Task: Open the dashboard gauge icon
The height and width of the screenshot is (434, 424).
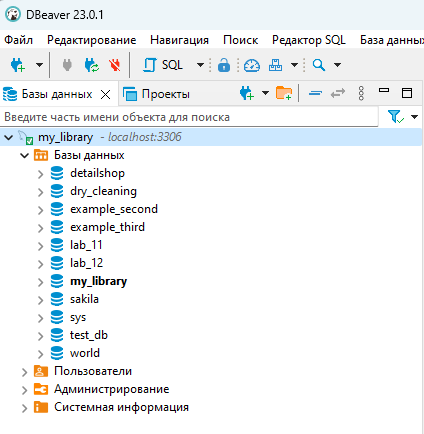Action: click(252, 65)
